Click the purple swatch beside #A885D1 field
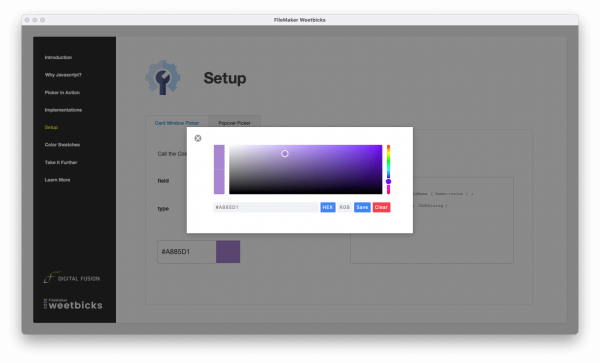600x363 pixels. click(x=228, y=252)
